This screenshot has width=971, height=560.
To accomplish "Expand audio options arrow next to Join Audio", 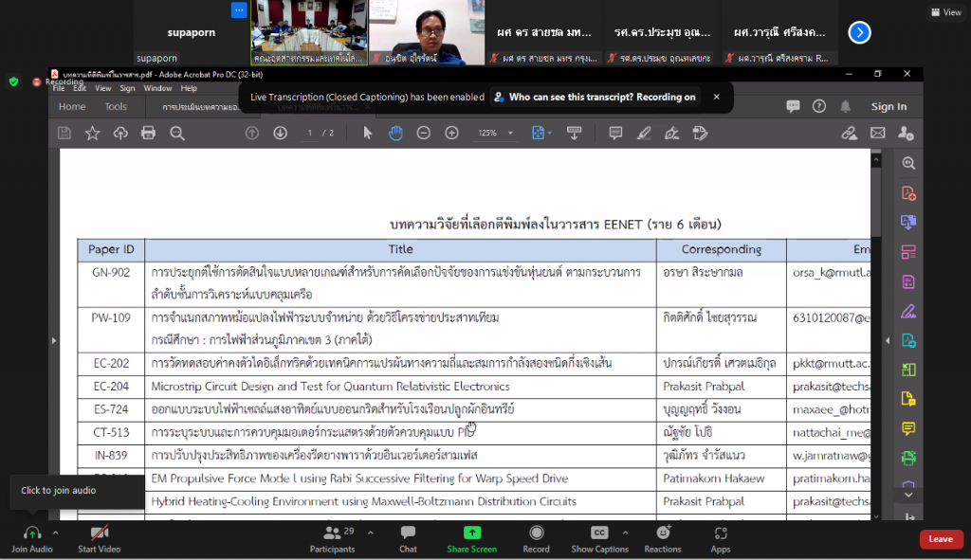I will (56, 533).
